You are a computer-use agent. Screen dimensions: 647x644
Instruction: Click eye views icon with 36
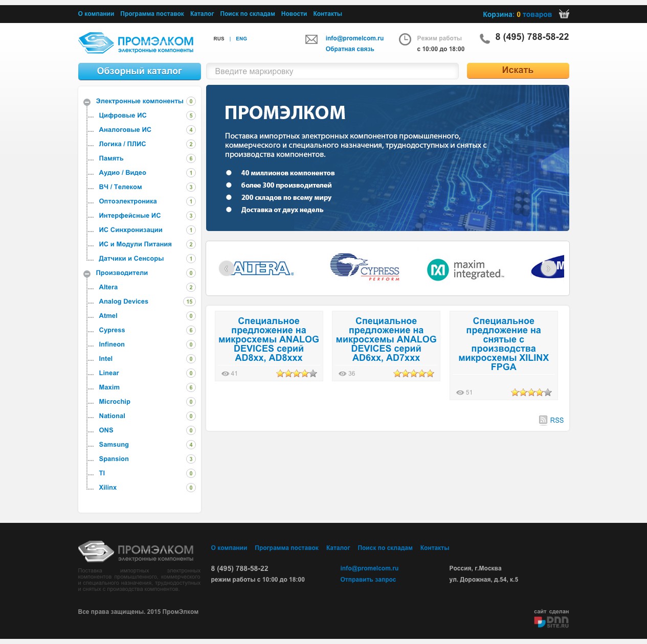click(x=342, y=374)
